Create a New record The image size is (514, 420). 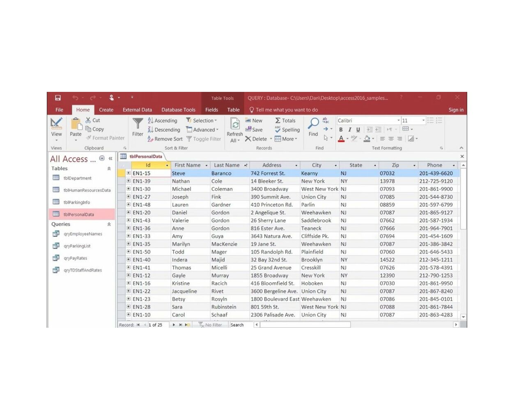(x=254, y=121)
